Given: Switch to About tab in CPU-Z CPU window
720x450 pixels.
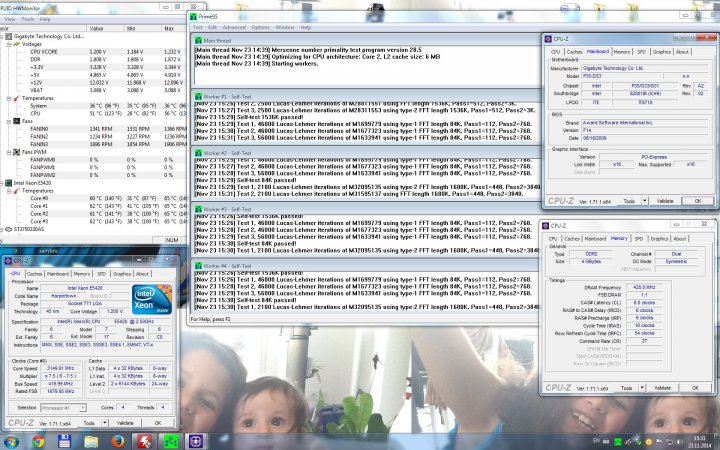Looking at the screenshot, I should click(142, 274).
